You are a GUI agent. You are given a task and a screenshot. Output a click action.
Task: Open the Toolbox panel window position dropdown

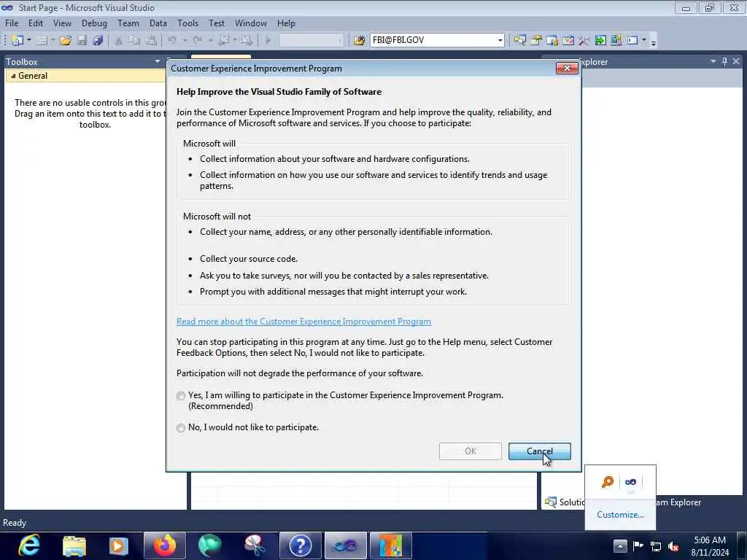pyautogui.click(x=158, y=61)
